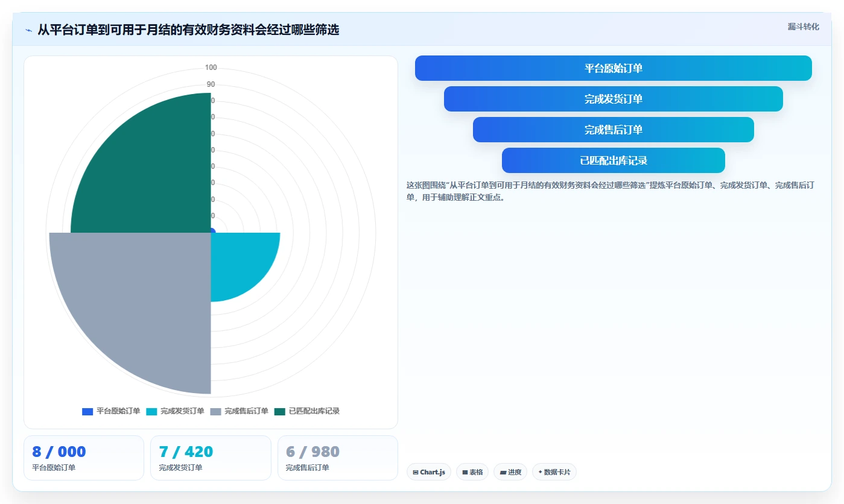Image resolution: width=844 pixels, height=504 pixels.
Task: Open the 6 / 980 完成售后订单 card
Action: [x=337, y=458]
